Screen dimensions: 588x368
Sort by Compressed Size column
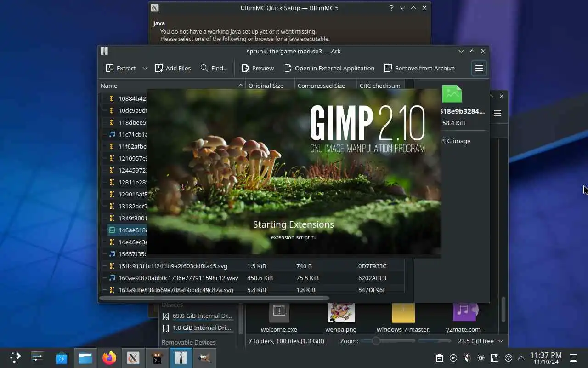325,86
